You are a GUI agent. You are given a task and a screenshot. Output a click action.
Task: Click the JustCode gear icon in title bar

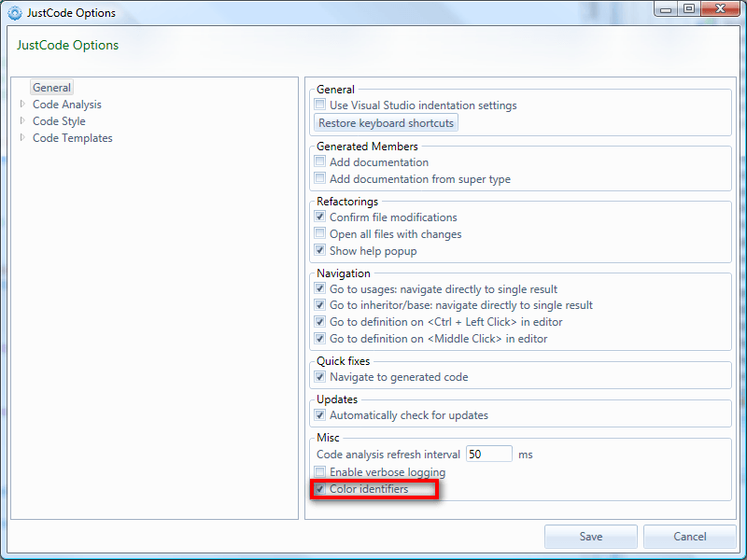pyautogui.click(x=15, y=13)
